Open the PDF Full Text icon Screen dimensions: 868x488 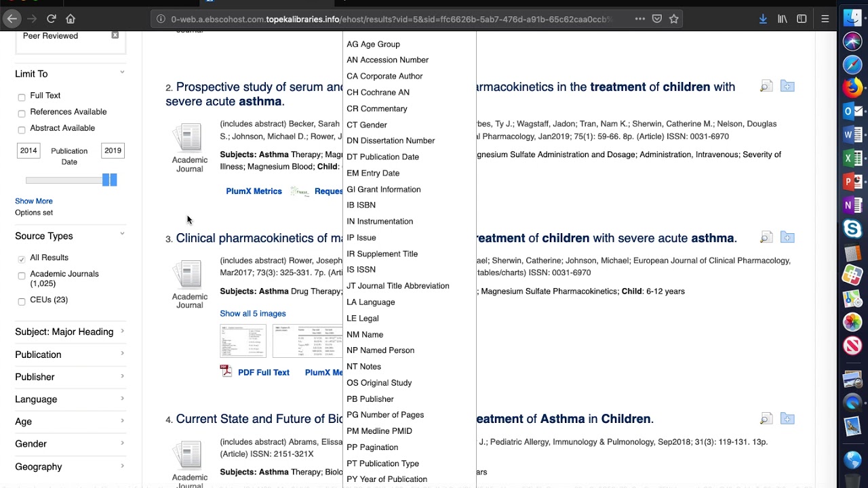[x=226, y=371]
